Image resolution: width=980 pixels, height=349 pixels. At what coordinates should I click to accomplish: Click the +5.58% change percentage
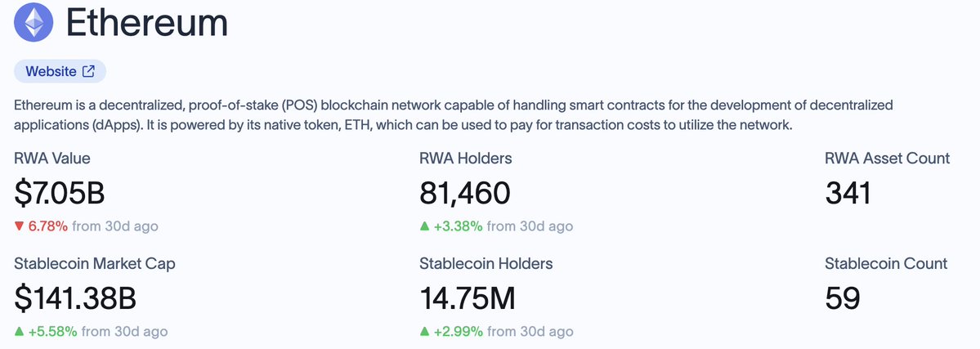click(x=52, y=332)
